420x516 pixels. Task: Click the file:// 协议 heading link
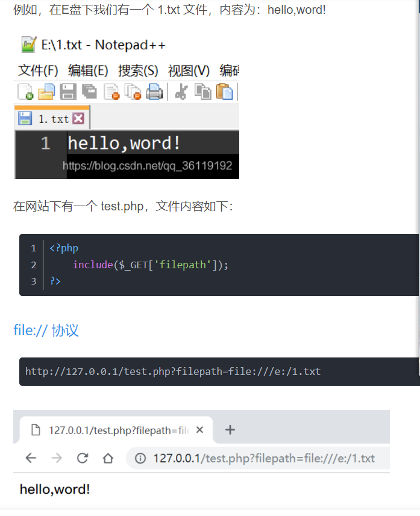click(46, 330)
